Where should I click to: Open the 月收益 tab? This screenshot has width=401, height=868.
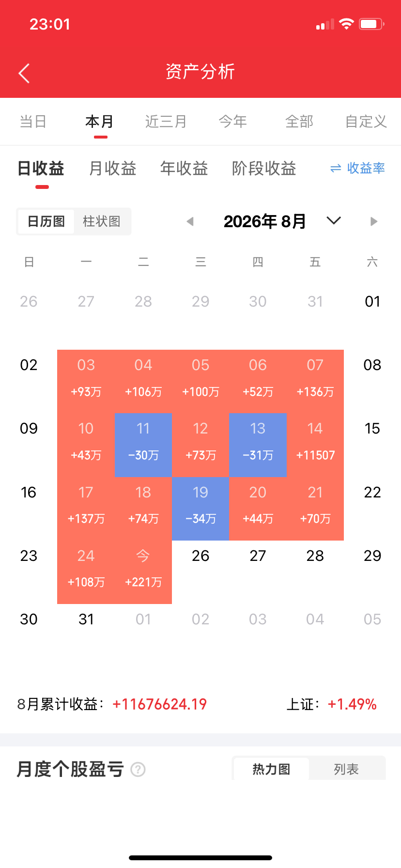113,169
